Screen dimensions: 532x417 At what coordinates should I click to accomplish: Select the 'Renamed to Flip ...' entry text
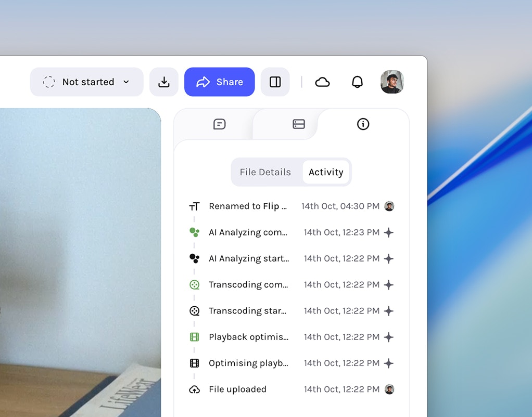pyautogui.click(x=248, y=206)
